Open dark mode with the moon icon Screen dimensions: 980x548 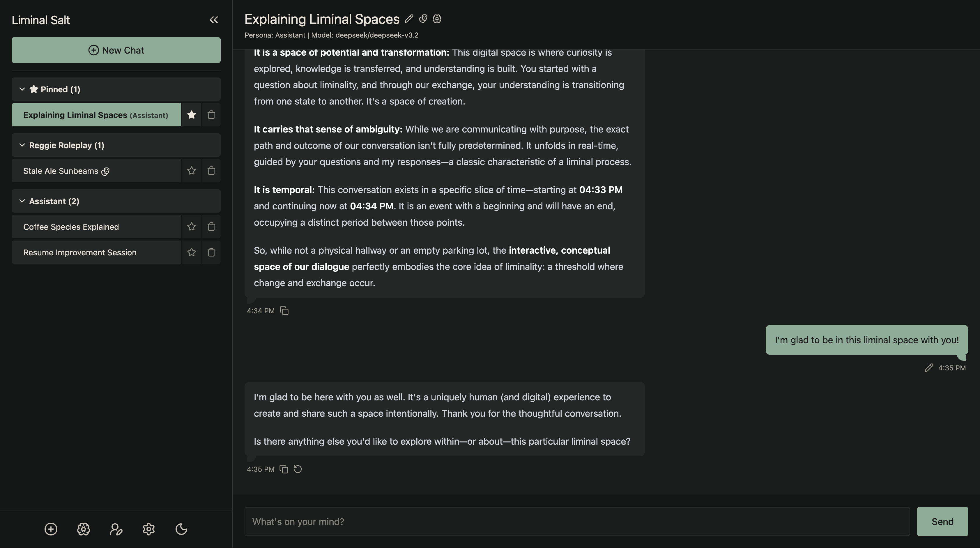pos(181,529)
